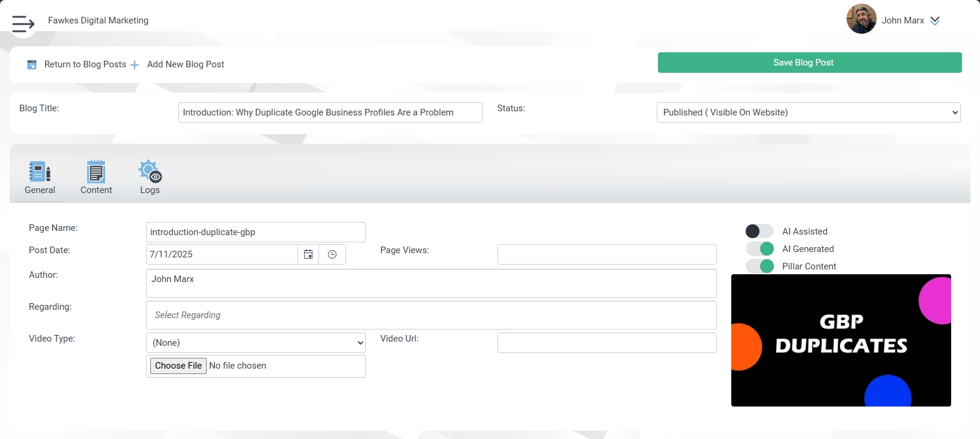Click the GBP Duplicates featured image
Image resolution: width=980 pixels, height=439 pixels.
(x=841, y=340)
